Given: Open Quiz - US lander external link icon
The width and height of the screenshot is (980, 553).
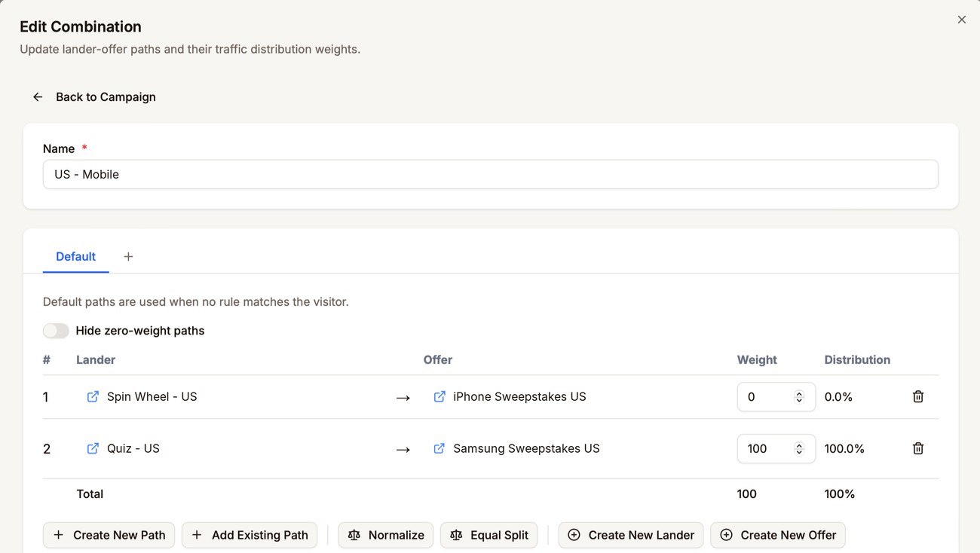Looking at the screenshot, I should [x=93, y=448].
